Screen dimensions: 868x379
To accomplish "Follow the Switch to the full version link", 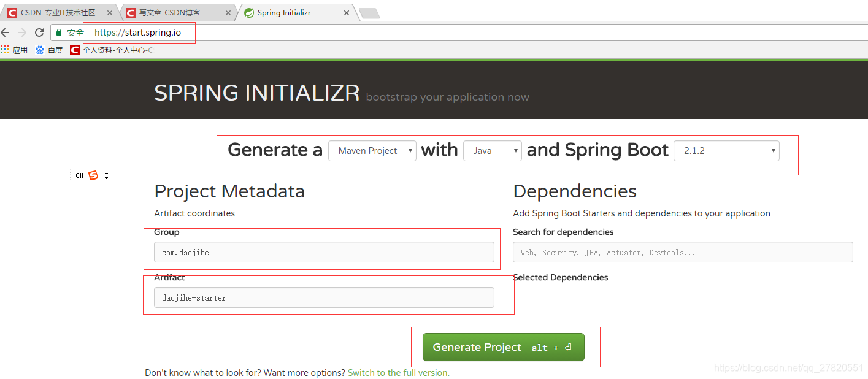I will (399, 373).
